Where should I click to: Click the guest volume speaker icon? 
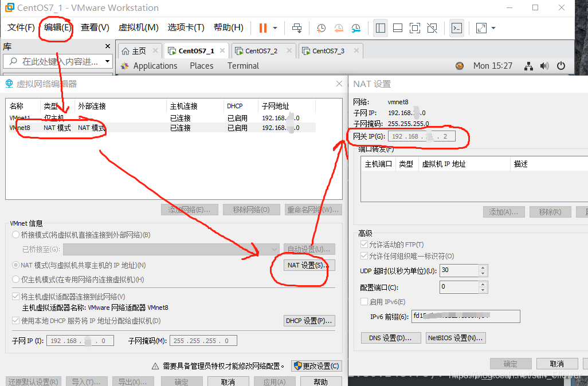[544, 66]
